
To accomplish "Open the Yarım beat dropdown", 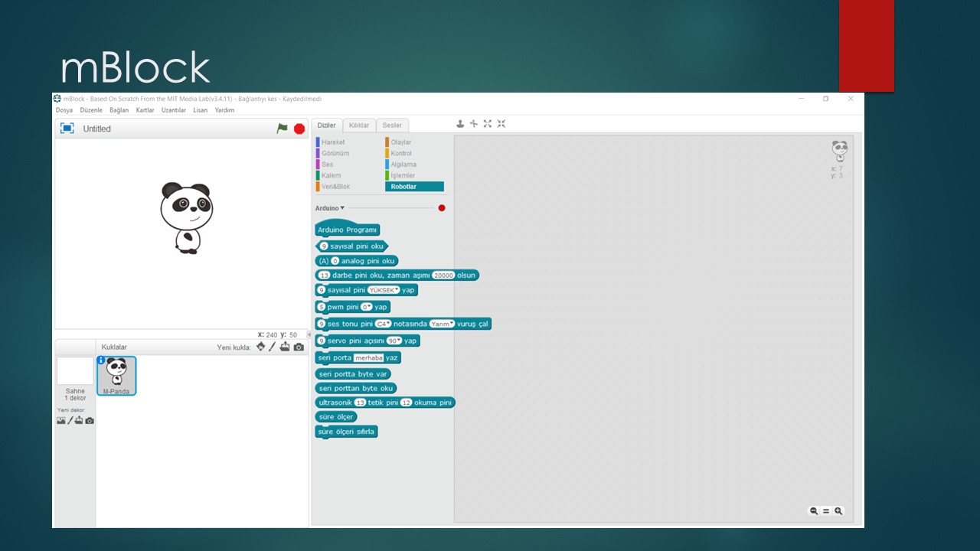I will [442, 324].
